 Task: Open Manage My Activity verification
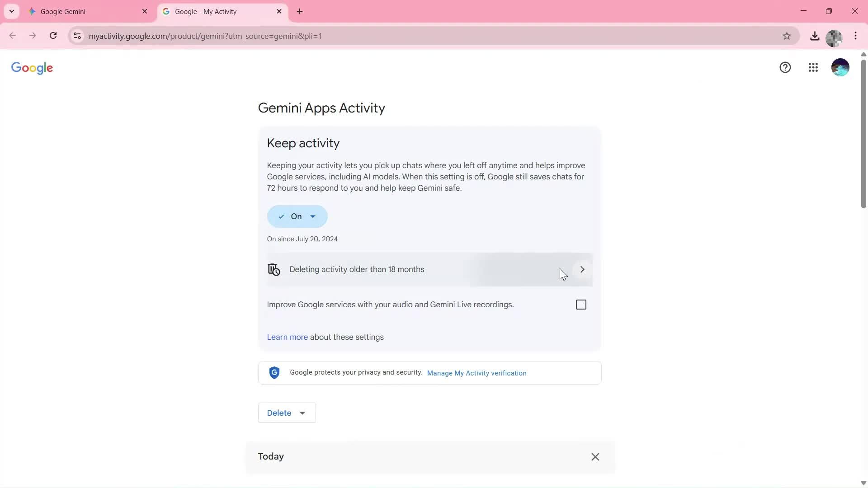(x=476, y=373)
